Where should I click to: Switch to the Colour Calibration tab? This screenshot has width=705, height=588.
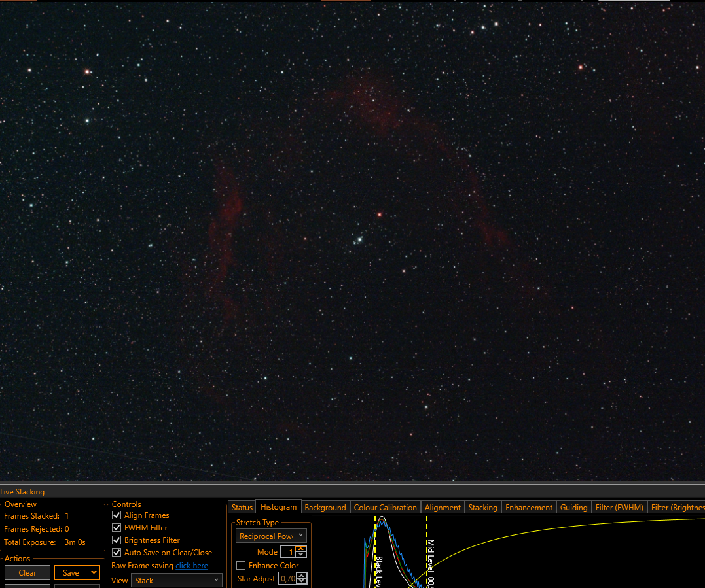point(386,507)
